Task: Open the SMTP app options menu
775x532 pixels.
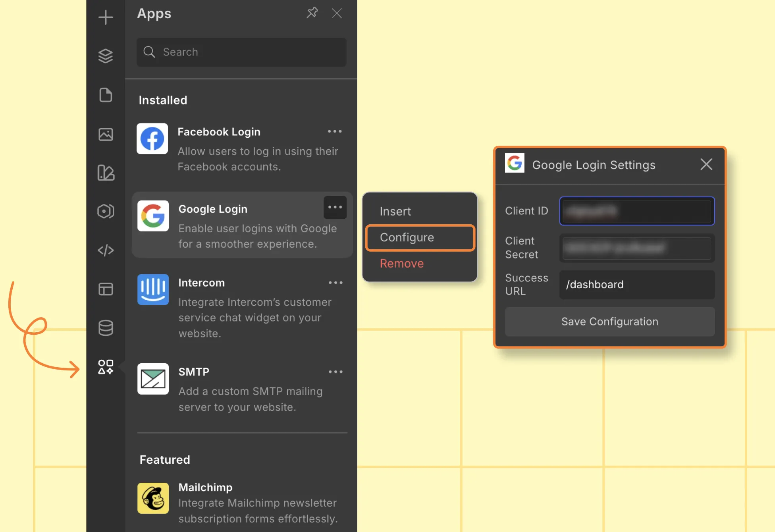Action: tap(336, 372)
